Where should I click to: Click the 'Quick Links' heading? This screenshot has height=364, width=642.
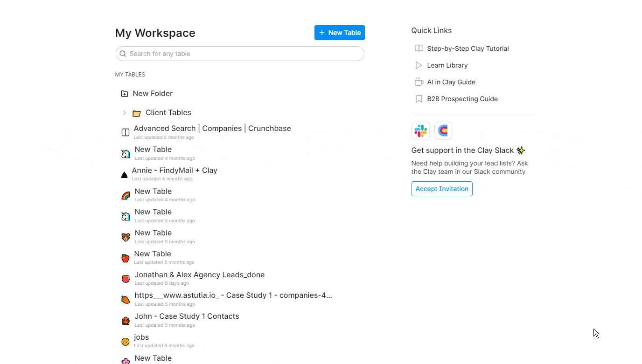coord(432,31)
